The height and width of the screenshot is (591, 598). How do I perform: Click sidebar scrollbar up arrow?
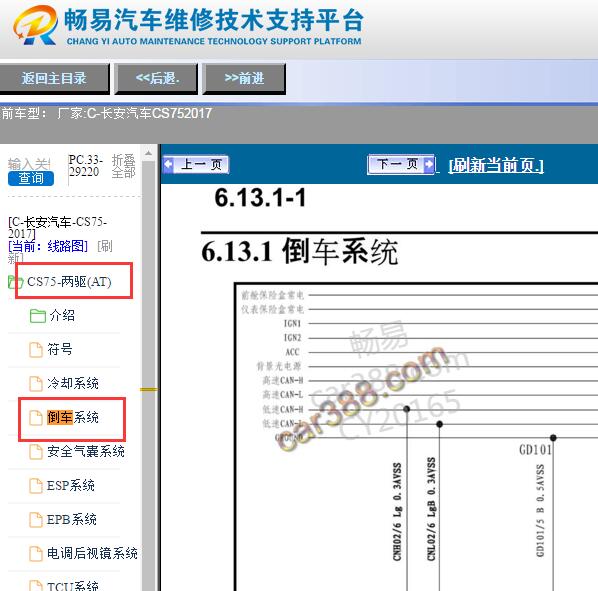148,153
